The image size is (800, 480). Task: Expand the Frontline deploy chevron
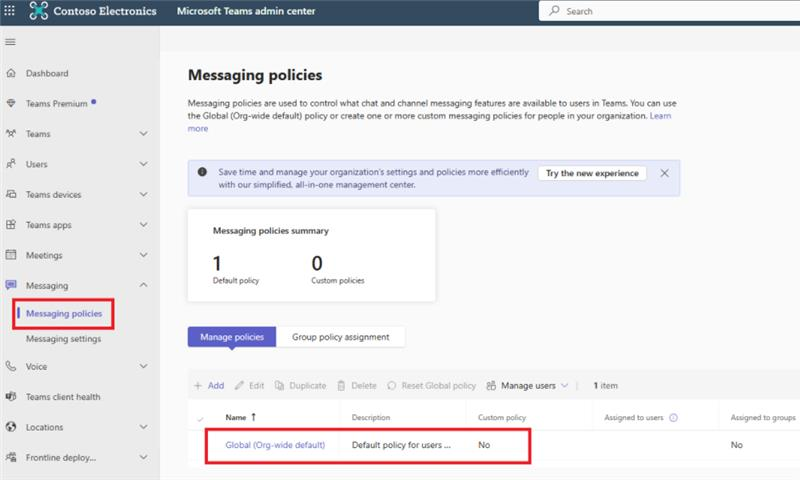point(144,457)
